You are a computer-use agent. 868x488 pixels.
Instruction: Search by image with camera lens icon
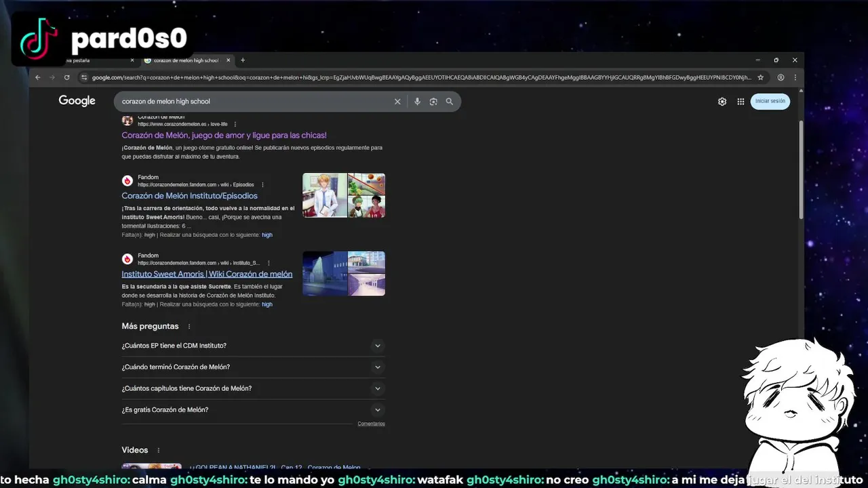[x=433, y=102]
